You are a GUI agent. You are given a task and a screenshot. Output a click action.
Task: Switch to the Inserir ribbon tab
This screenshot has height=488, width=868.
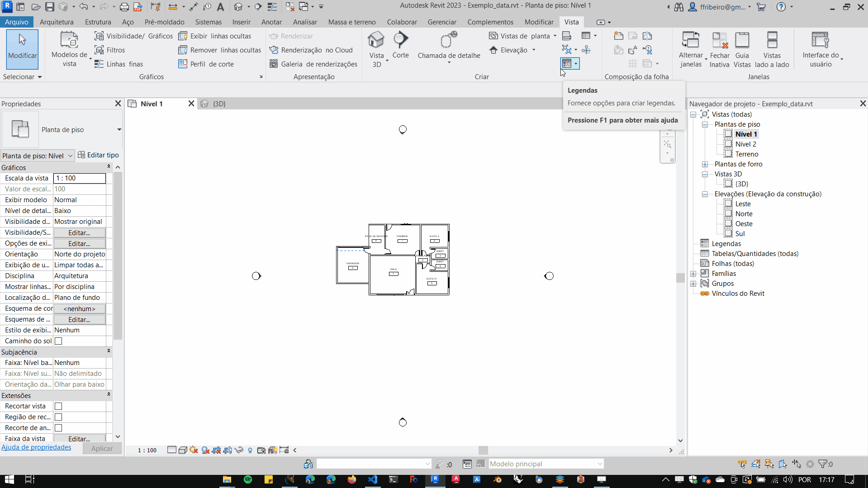point(241,22)
